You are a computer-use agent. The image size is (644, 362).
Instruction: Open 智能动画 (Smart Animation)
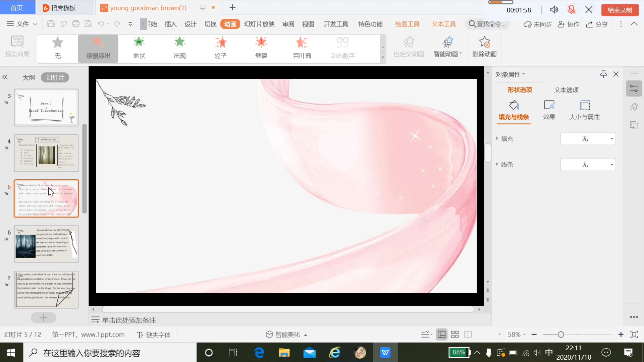[447, 47]
